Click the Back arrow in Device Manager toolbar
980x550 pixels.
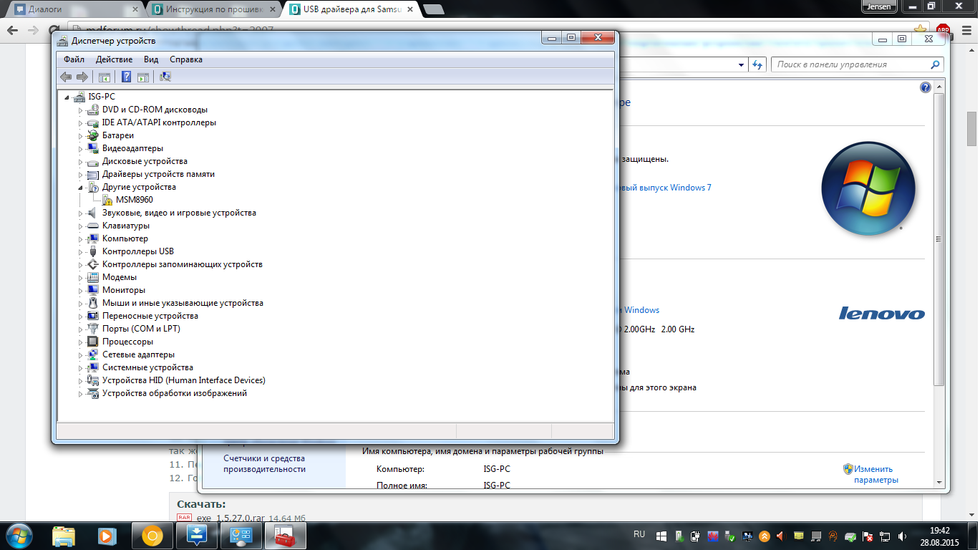tap(66, 77)
